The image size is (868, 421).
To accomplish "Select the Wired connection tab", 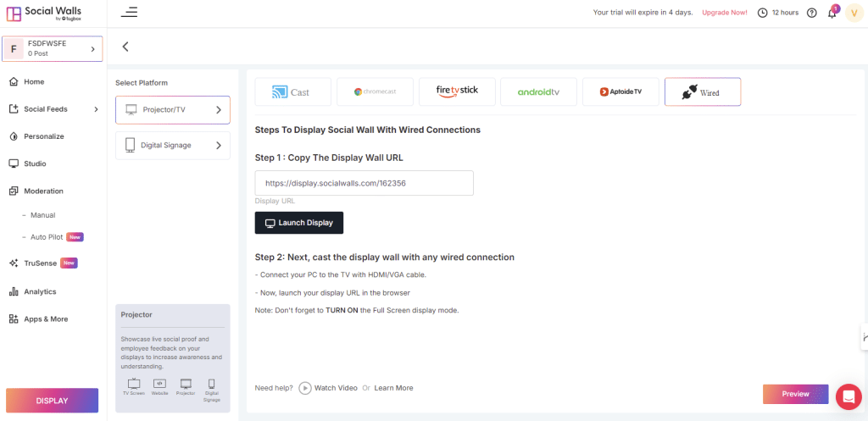I will pos(703,91).
